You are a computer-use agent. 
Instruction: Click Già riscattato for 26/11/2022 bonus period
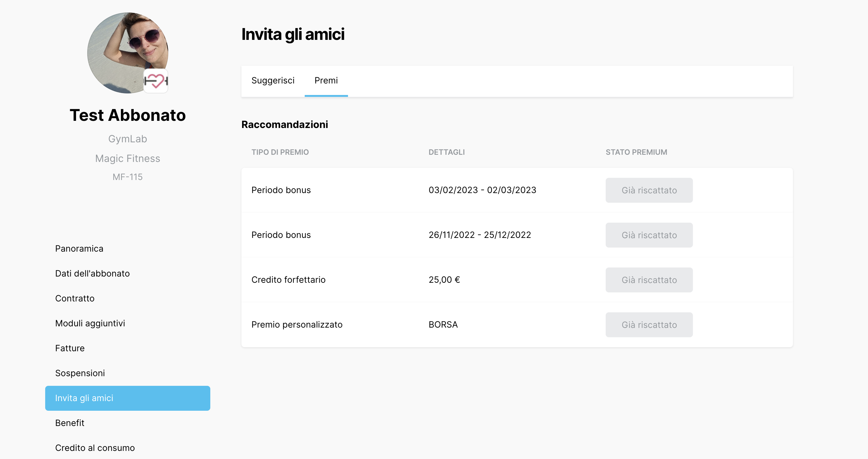click(x=649, y=235)
